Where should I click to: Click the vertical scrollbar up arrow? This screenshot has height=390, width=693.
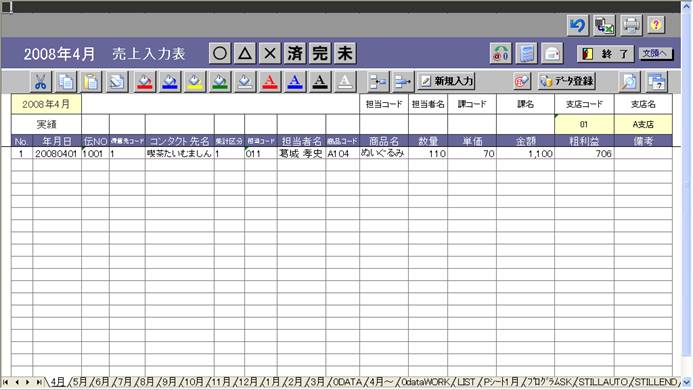[x=687, y=6]
